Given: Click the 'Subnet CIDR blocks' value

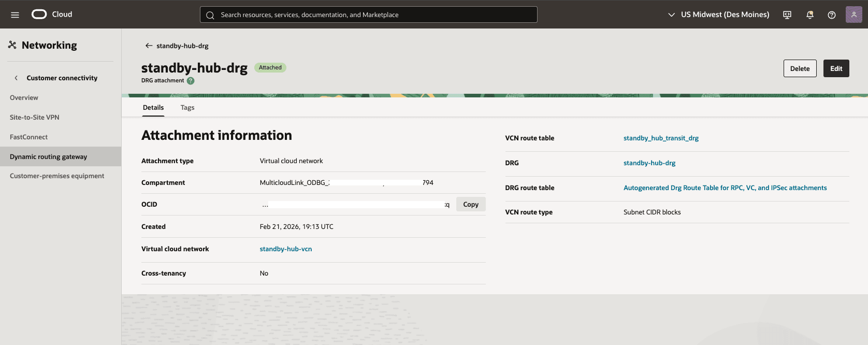Looking at the screenshot, I should (652, 212).
